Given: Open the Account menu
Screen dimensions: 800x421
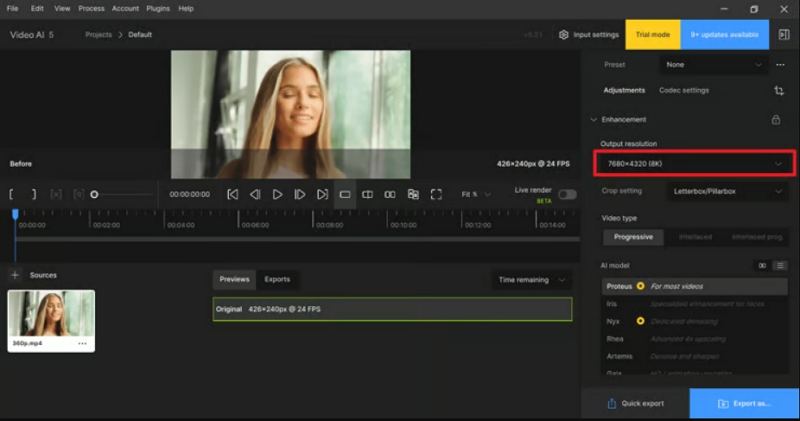Looking at the screenshot, I should tap(126, 9).
